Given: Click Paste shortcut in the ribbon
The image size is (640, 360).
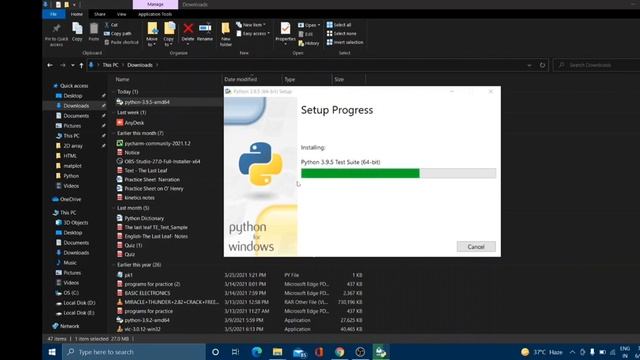Looking at the screenshot, I should (122, 42).
